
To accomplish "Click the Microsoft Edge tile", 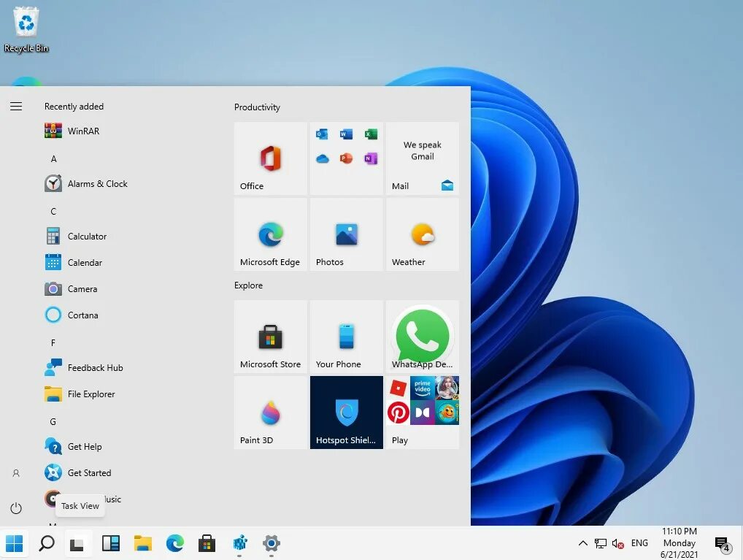I will point(271,234).
